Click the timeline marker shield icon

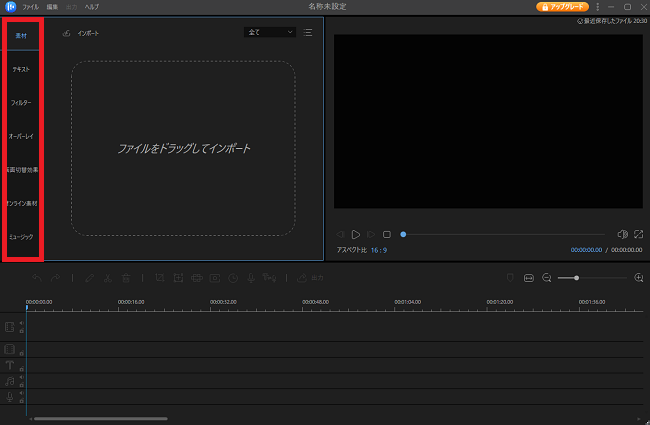510,278
